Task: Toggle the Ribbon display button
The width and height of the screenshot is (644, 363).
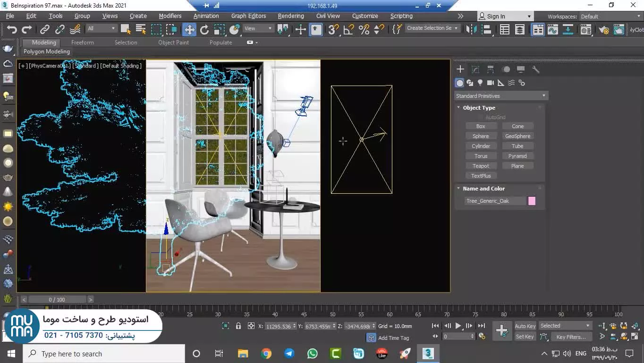Action: 538,29
